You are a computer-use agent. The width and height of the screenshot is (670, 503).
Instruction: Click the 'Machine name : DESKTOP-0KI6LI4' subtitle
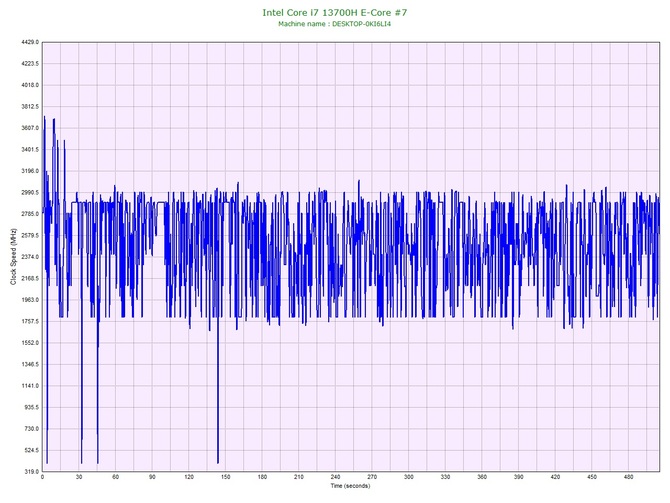(335, 24)
